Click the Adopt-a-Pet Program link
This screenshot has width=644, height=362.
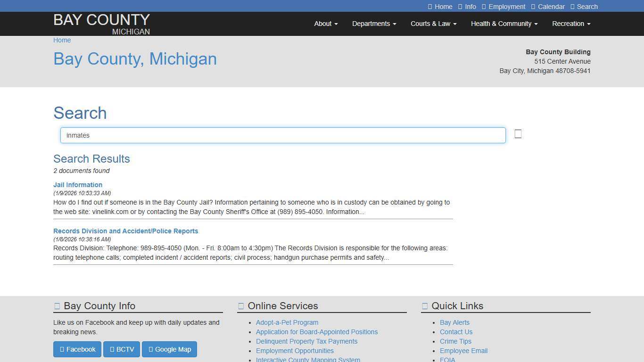(x=287, y=322)
